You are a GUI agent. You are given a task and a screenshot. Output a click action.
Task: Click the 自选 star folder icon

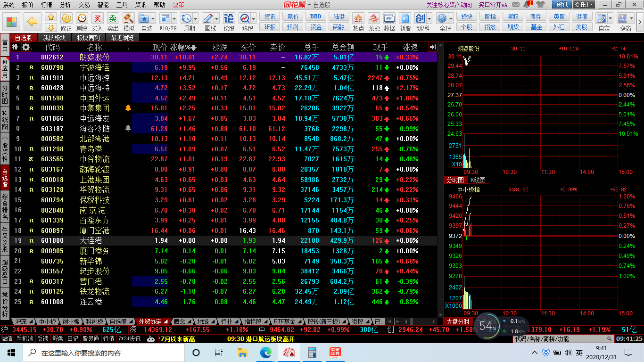click(x=144, y=19)
